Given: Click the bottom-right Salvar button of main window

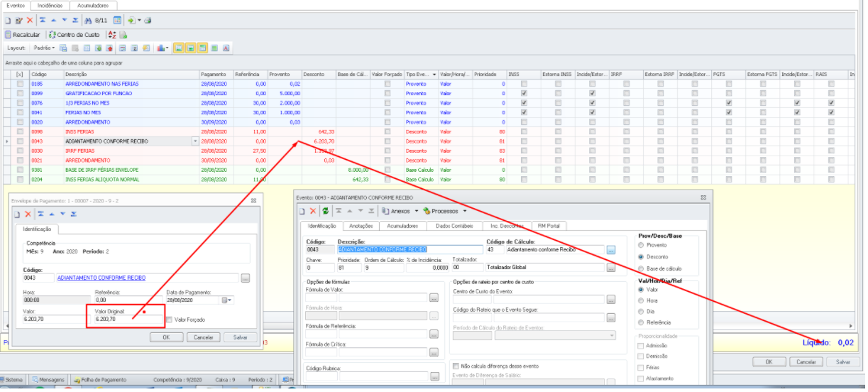Looking at the screenshot, I should tap(842, 361).
